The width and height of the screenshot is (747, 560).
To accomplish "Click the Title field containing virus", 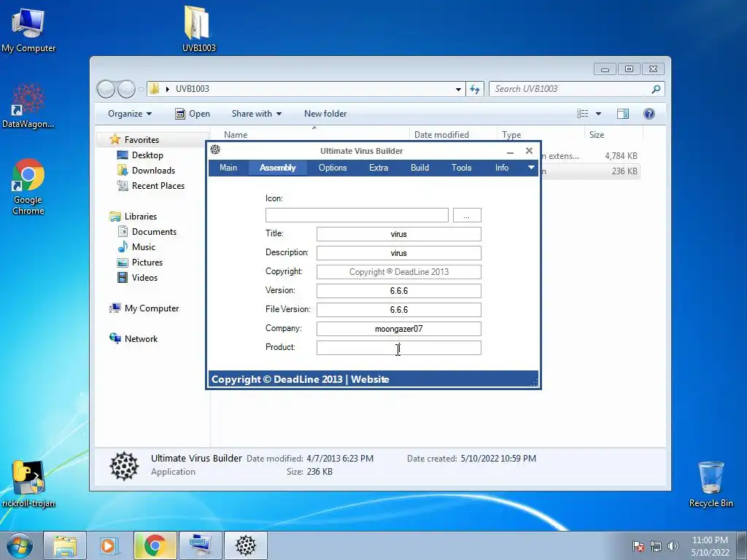I will point(399,234).
